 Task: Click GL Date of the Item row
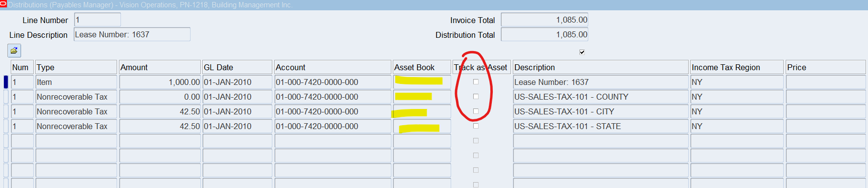click(x=238, y=82)
